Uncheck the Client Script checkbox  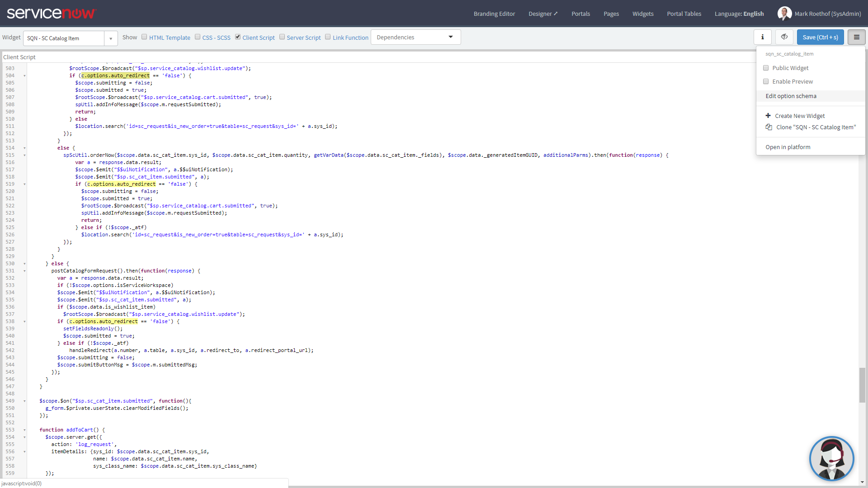click(238, 37)
